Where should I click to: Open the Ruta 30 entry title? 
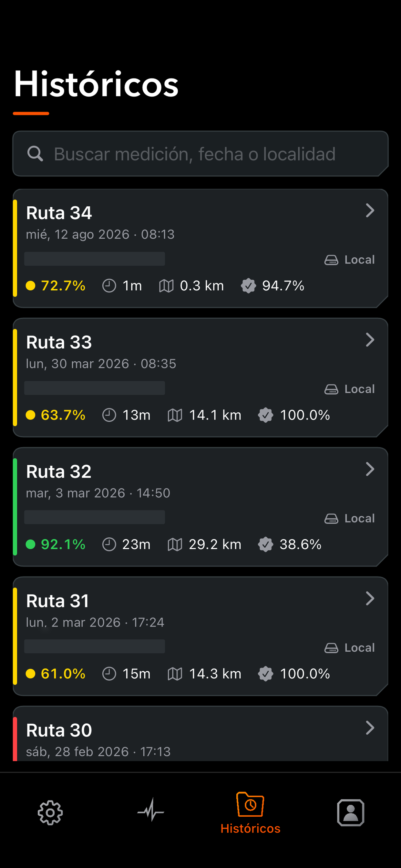click(x=59, y=730)
